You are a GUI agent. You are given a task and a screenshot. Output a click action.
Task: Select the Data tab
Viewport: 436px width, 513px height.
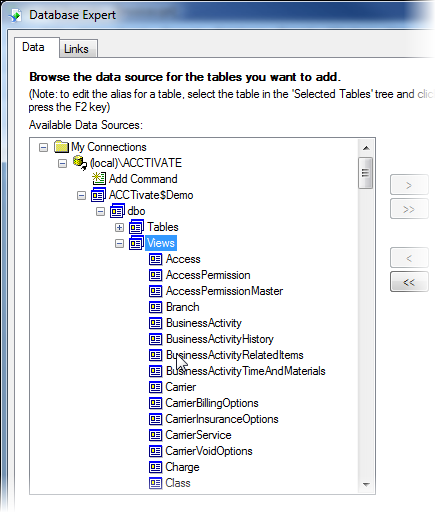33,47
